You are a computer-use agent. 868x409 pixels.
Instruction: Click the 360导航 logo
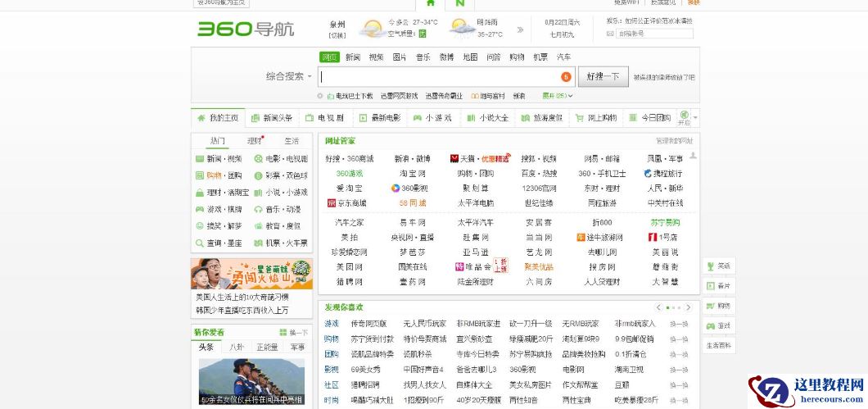coord(246,29)
